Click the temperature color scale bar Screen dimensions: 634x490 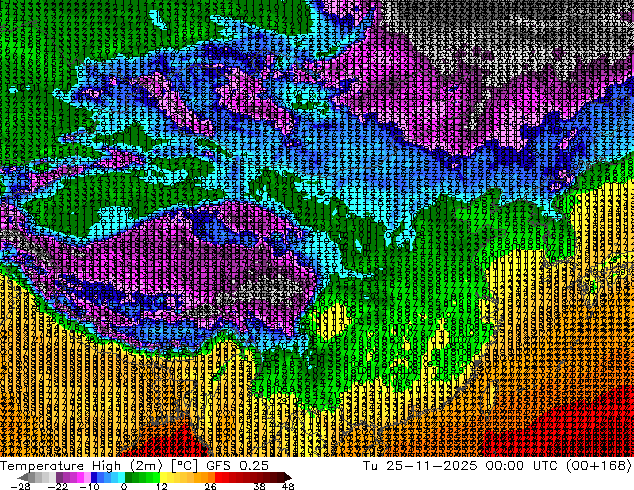coord(154,477)
